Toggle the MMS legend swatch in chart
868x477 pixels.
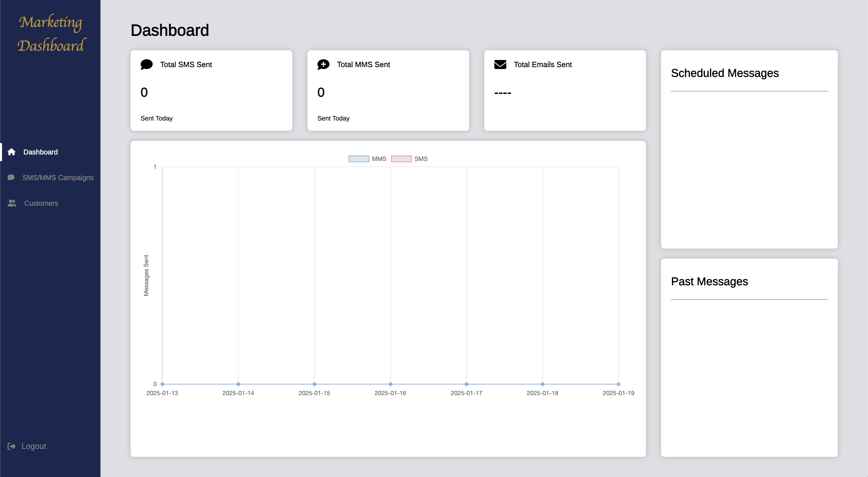[359, 159]
